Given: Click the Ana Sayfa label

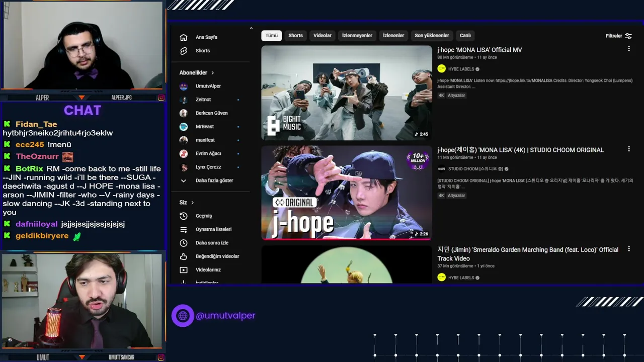Looking at the screenshot, I should point(206,37).
